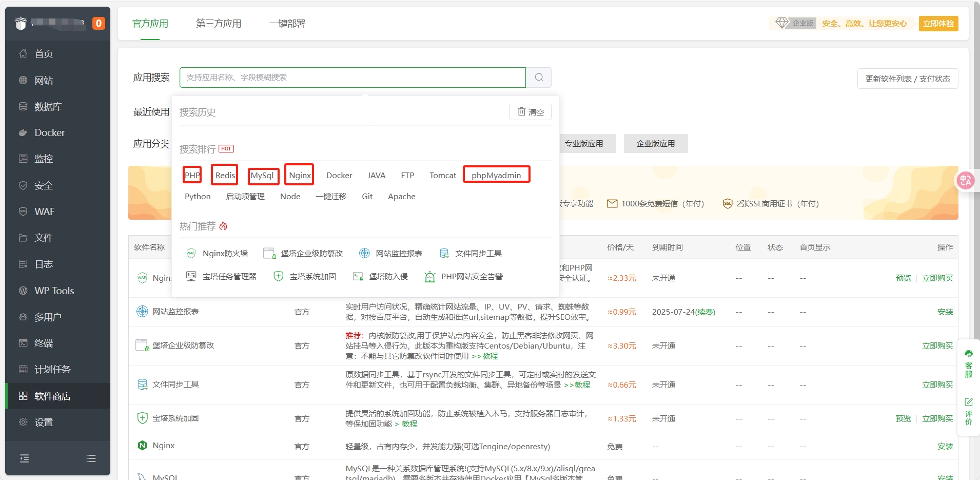Click 更新软件列表 / 支付状态 button
980x480 pixels.
[907, 79]
